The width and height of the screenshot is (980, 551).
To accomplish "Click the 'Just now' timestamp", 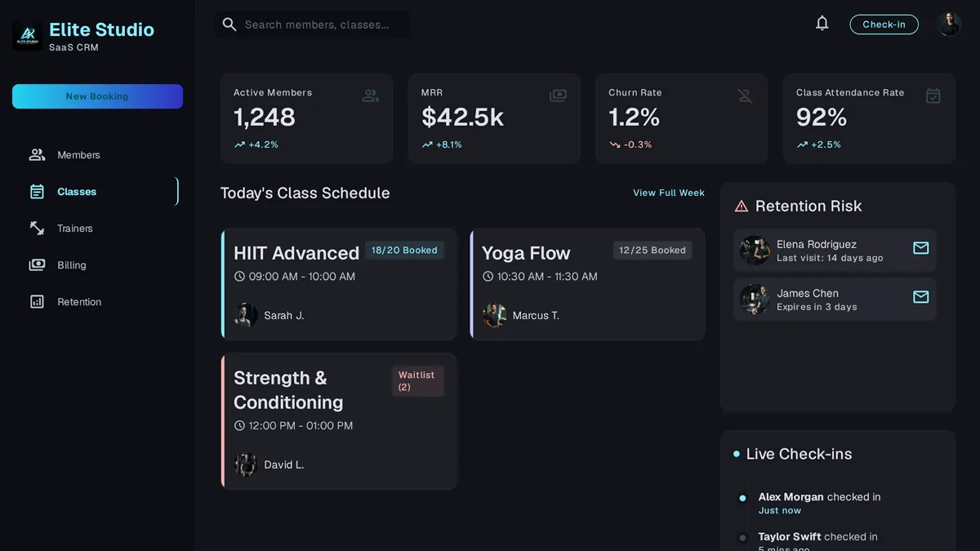I will coord(780,511).
